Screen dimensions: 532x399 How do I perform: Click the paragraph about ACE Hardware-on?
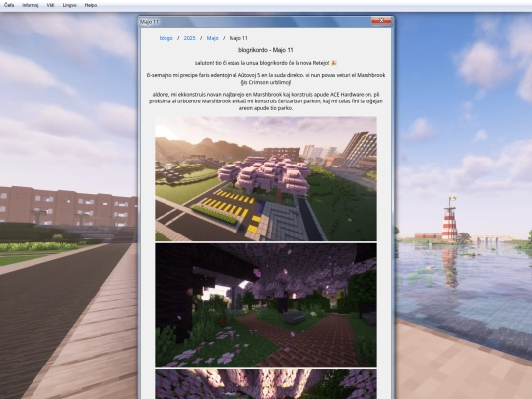click(x=266, y=101)
